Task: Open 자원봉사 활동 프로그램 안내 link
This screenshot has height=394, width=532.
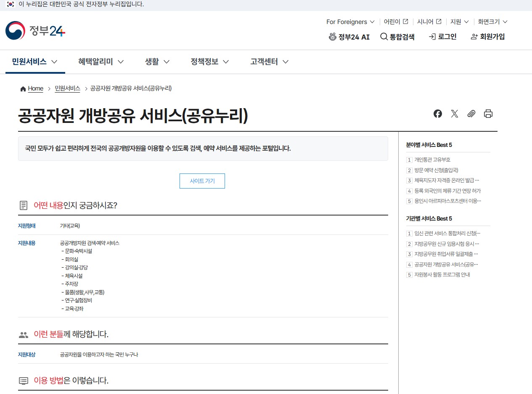Action: [x=442, y=275]
